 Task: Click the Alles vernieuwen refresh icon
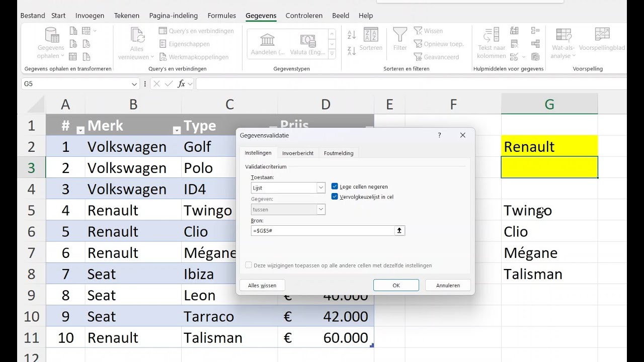click(137, 35)
